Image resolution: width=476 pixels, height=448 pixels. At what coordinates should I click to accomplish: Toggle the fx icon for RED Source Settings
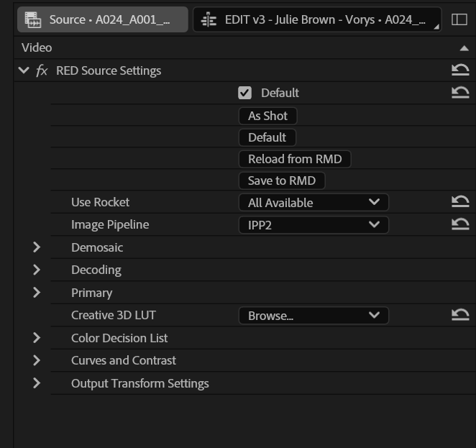pos(42,70)
